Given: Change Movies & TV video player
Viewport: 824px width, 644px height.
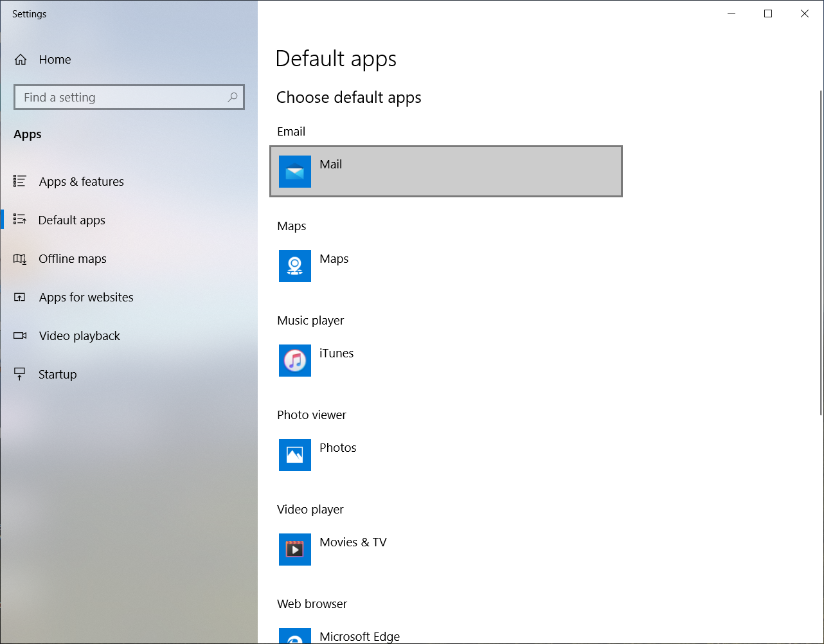Looking at the screenshot, I should (x=446, y=550).
